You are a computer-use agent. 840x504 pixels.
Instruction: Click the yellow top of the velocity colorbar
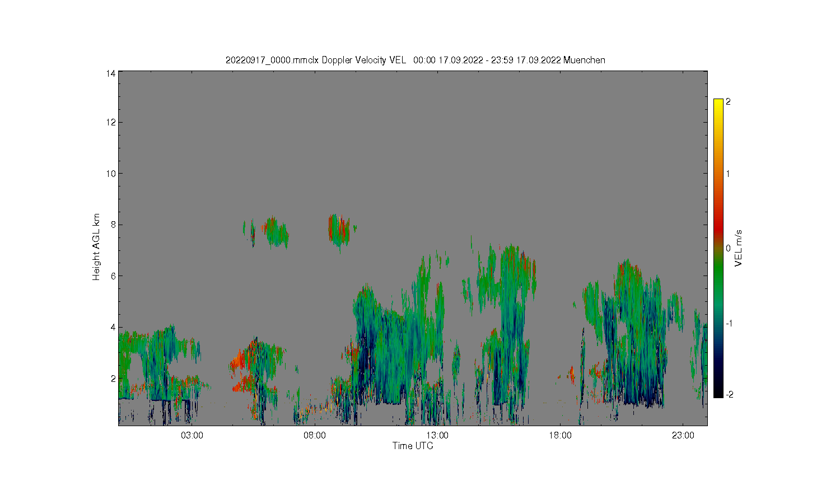tap(718, 104)
